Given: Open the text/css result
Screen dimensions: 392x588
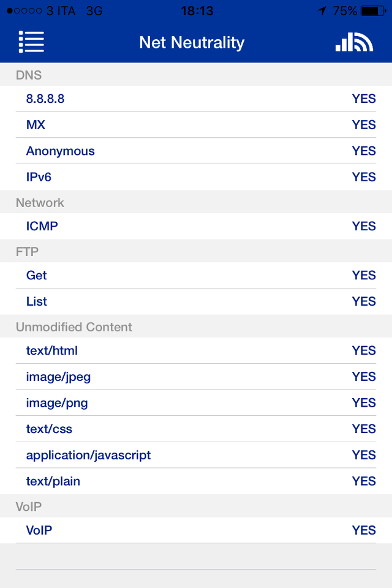Looking at the screenshot, I should click(196, 429).
